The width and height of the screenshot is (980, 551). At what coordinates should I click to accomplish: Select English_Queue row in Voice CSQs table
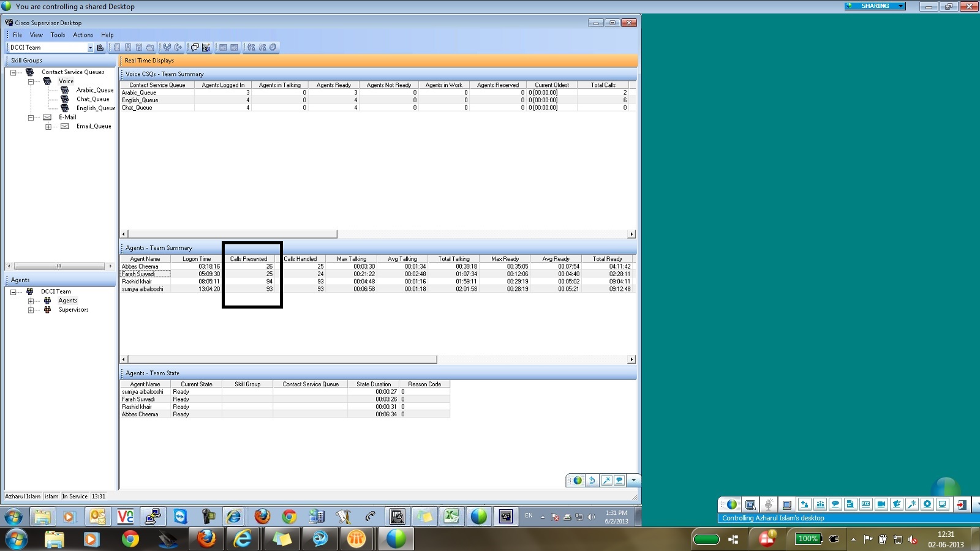(x=377, y=100)
